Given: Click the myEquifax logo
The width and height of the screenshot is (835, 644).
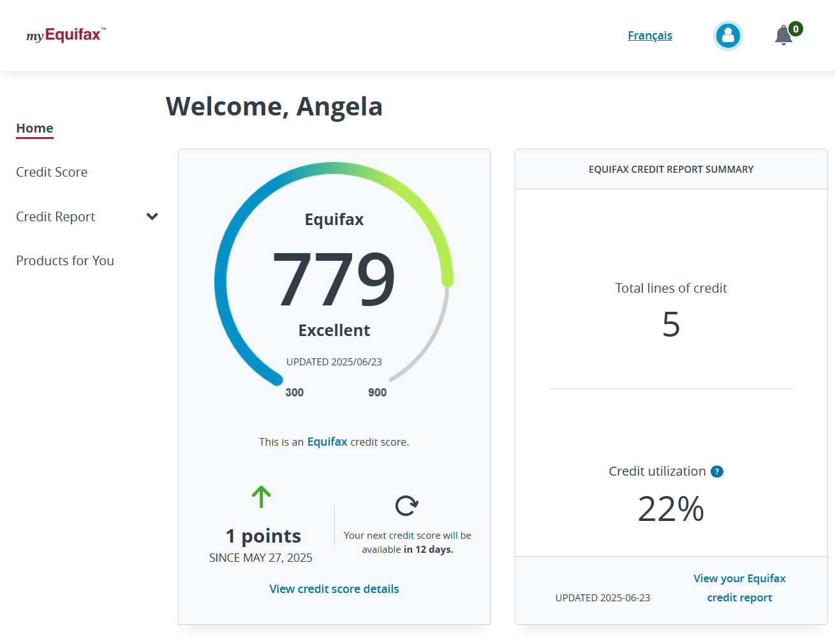Looking at the screenshot, I should click(x=66, y=35).
